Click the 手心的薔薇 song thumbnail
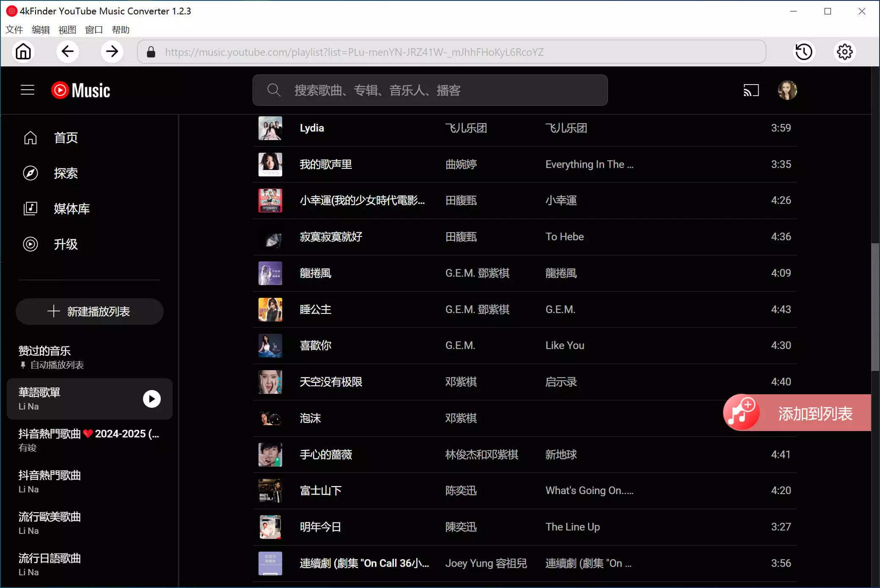 pyautogui.click(x=270, y=455)
